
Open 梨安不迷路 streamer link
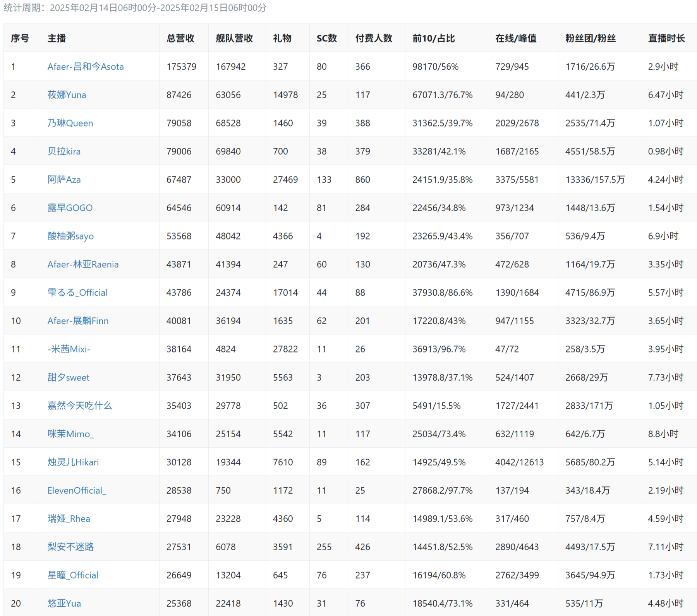point(70,547)
